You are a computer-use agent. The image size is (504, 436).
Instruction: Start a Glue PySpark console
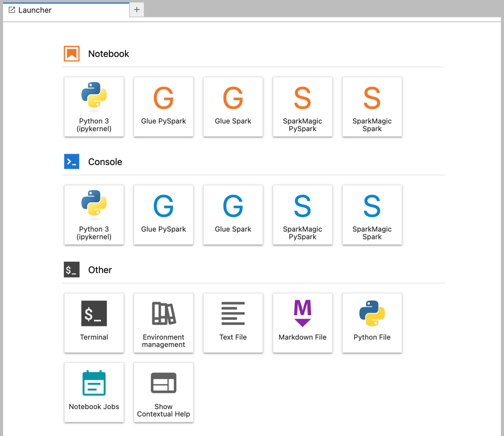(x=163, y=215)
